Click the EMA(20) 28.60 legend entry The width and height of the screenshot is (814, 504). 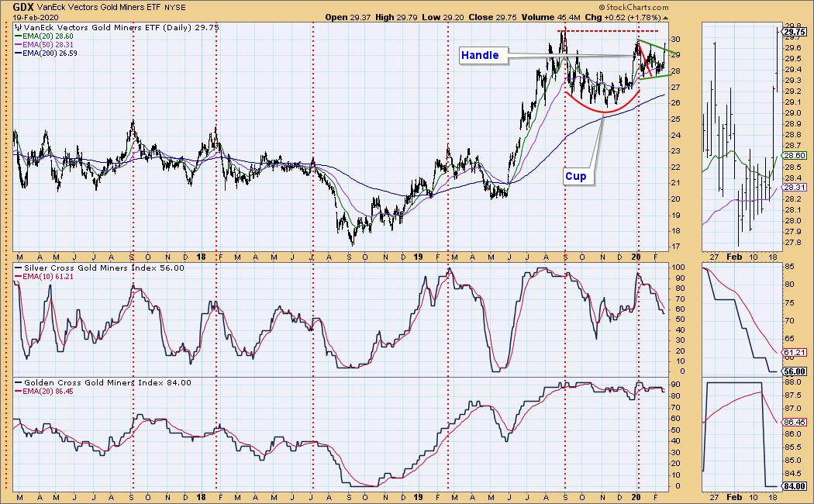(45, 36)
